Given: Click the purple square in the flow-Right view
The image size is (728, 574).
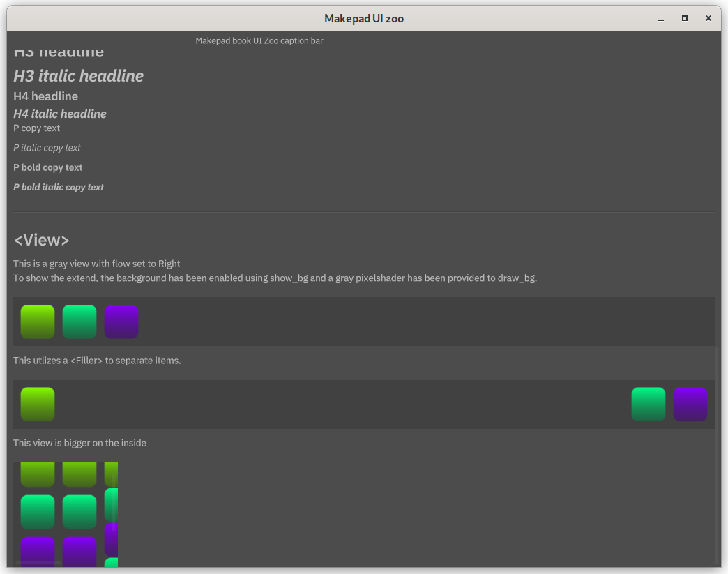Looking at the screenshot, I should pyautogui.click(x=121, y=322).
